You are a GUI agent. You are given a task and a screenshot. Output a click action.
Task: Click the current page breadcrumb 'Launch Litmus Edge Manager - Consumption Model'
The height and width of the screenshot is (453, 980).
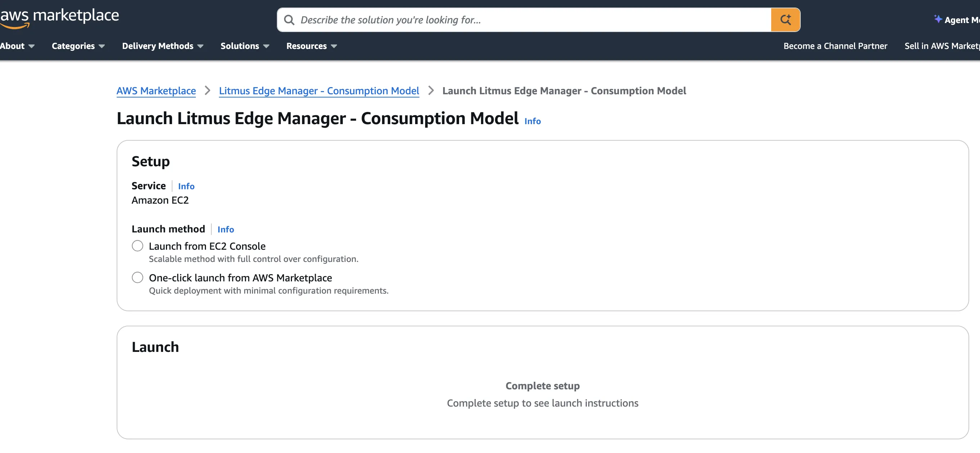[564, 91]
